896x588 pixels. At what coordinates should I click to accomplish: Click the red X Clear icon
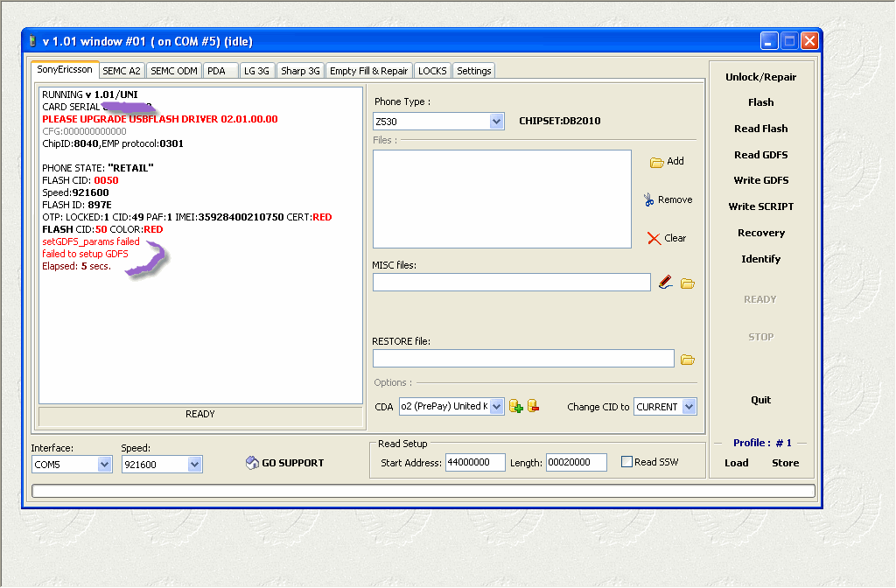tap(654, 238)
